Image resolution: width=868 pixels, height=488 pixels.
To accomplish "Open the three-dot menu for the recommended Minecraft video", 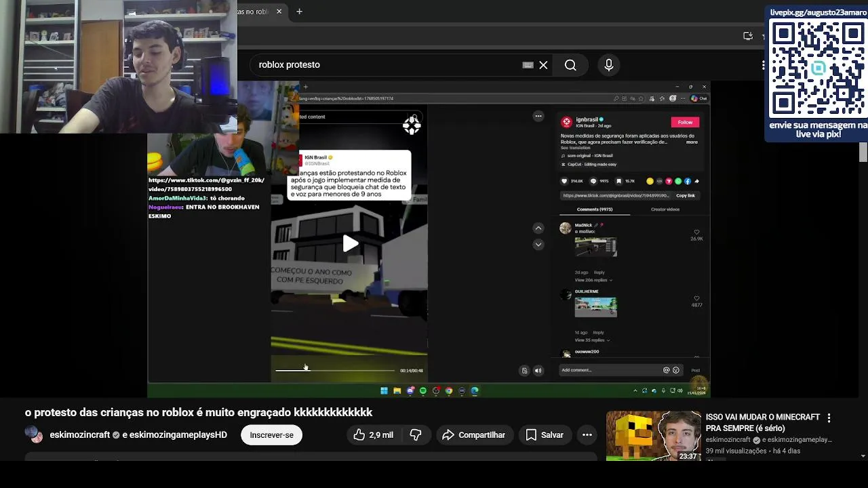I will (x=829, y=418).
